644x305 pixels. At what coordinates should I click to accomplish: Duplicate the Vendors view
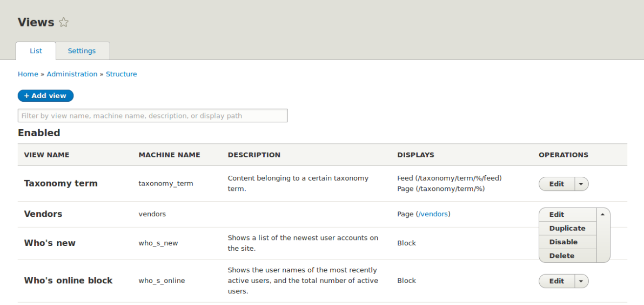coord(567,228)
